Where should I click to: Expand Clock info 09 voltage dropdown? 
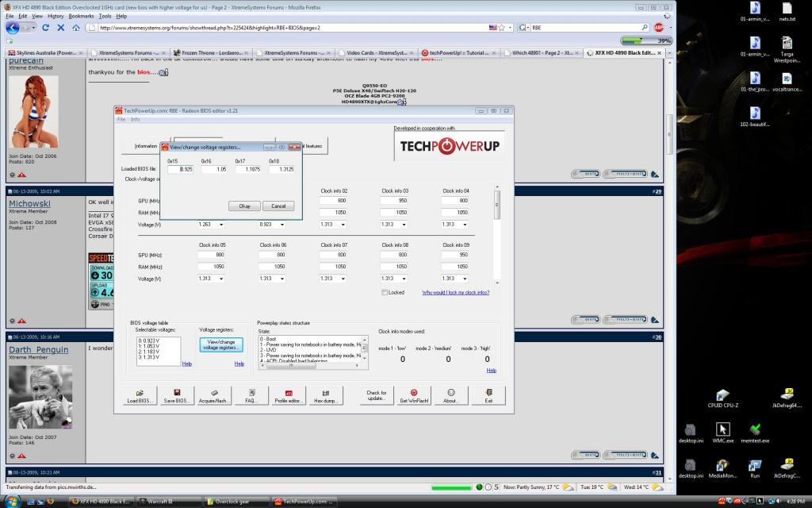click(465, 279)
